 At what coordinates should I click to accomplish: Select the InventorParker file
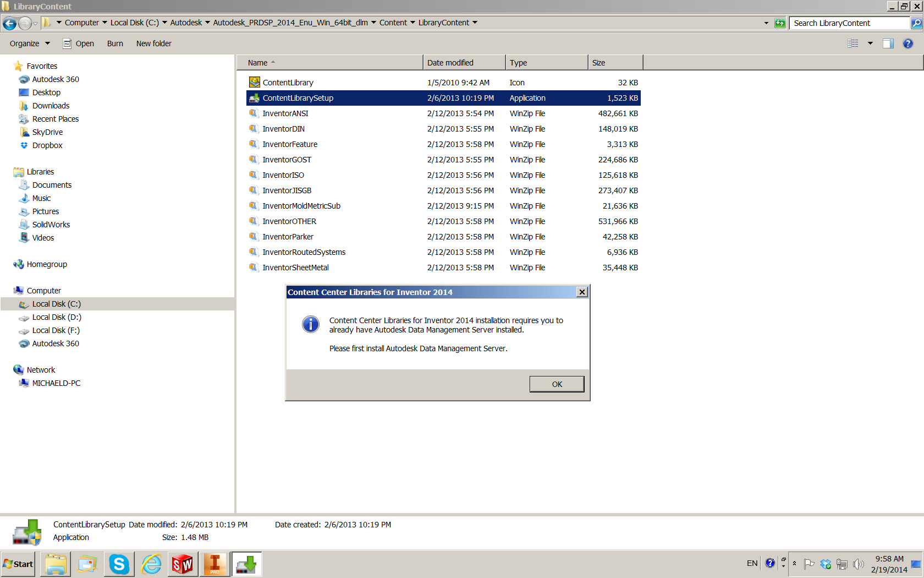[x=443, y=237]
